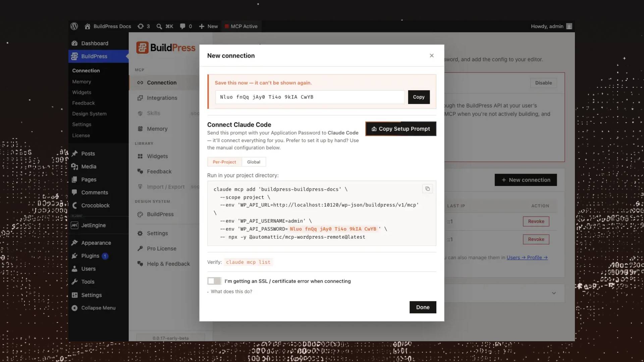This screenshot has width=644, height=362.
Task: Open Settings submenu under BuildPress
Action: [x=82, y=124]
